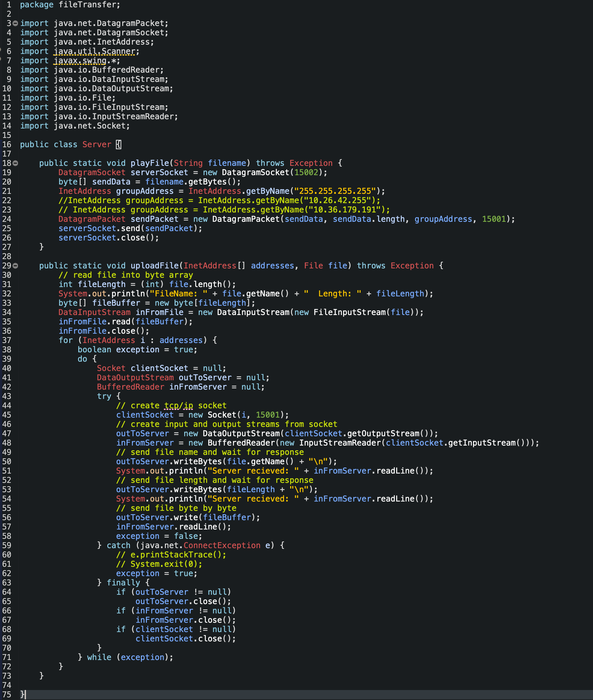Click the underlined 'tcp/ip' comment word
The width and height of the screenshot is (593, 700).
click(x=179, y=406)
